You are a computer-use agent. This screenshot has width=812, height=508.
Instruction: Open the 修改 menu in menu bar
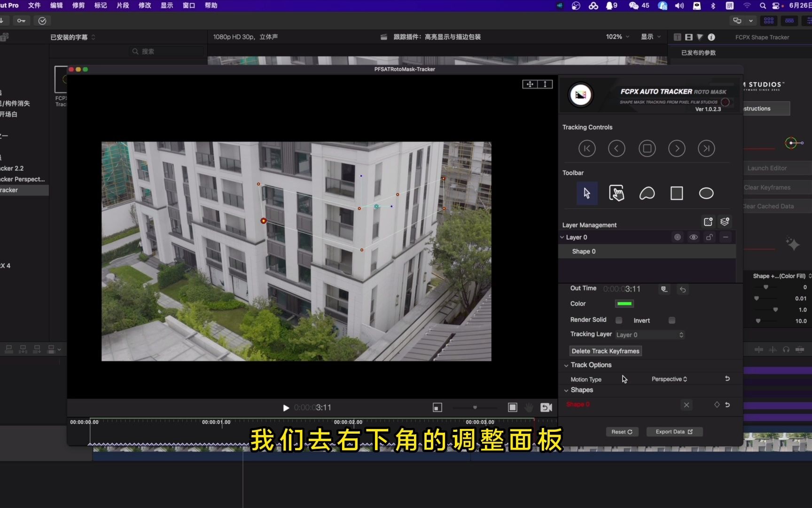[144, 6]
